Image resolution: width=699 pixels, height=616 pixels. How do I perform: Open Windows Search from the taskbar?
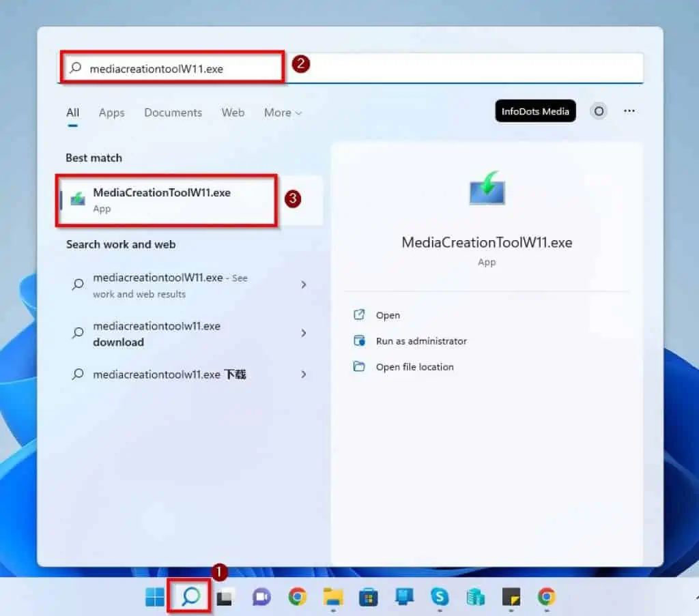click(x=188, y=596)
